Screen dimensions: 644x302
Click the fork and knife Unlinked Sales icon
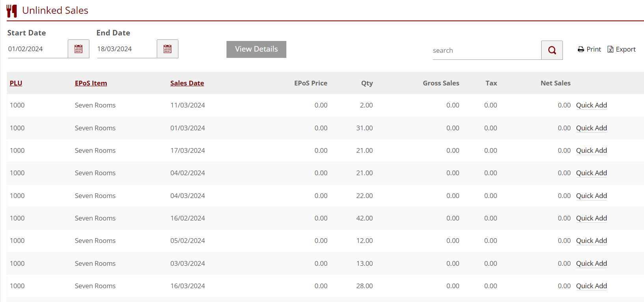pos(12,11)
